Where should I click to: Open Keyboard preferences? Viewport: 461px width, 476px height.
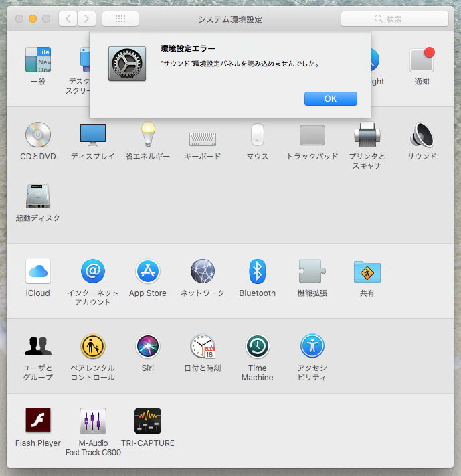click(x=202, y=137)
